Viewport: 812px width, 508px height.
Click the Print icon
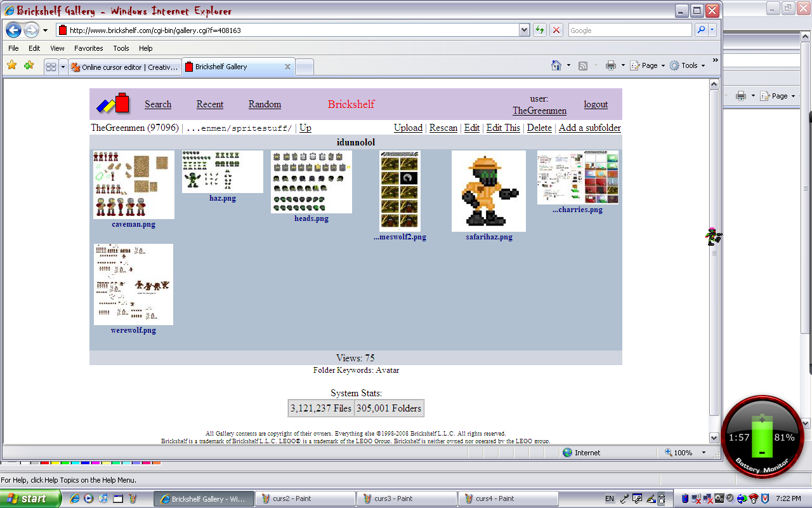click(609, 65)
